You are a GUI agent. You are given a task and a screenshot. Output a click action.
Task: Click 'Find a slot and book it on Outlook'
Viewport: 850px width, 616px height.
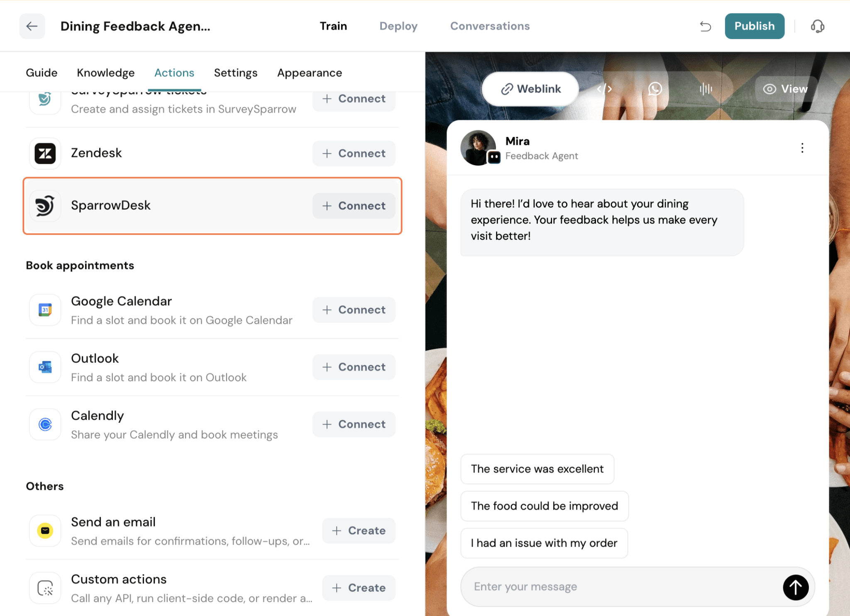[159, 377]
